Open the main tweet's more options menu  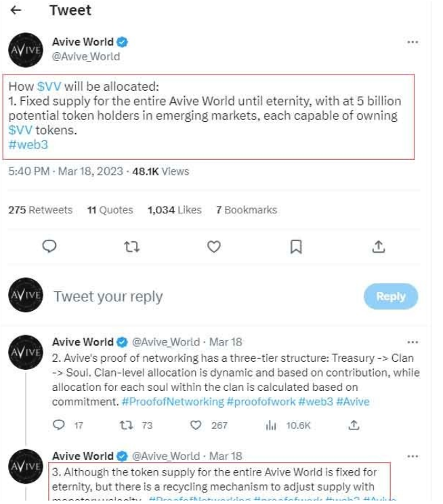point(412,42)
